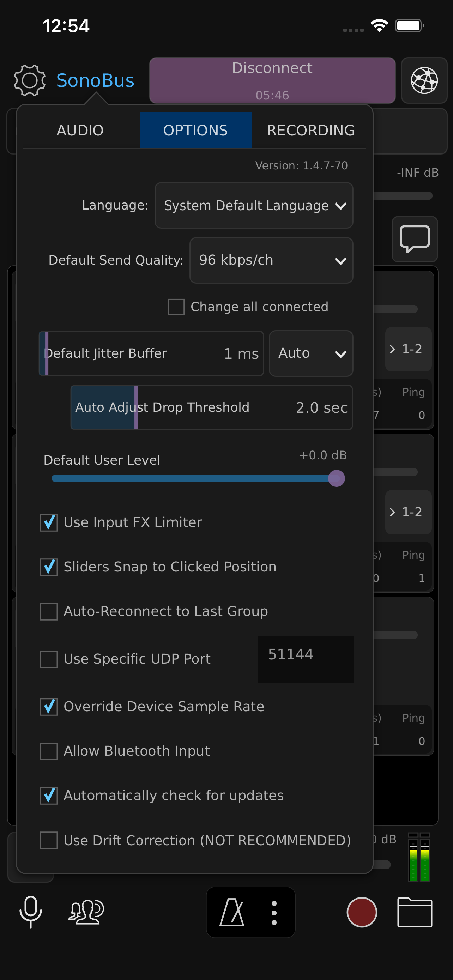This screenshot has width=453, height=980.
Task: Open the chat bubble icon
Action: click(x=415, y=239)
